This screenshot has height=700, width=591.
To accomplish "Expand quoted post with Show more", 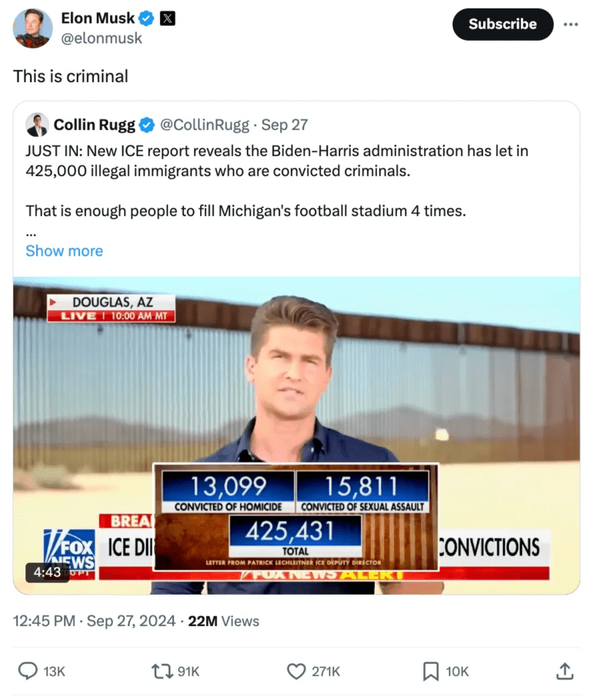I will (x=65, y=251).
